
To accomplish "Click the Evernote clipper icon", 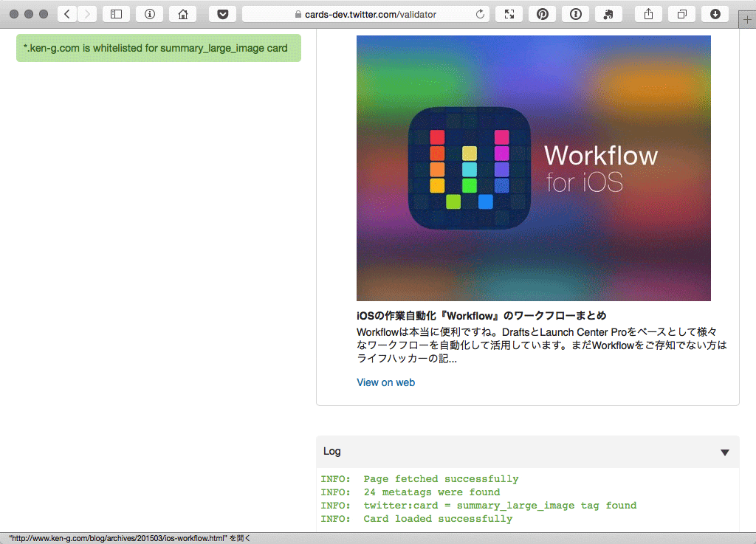I will point(608,14).
